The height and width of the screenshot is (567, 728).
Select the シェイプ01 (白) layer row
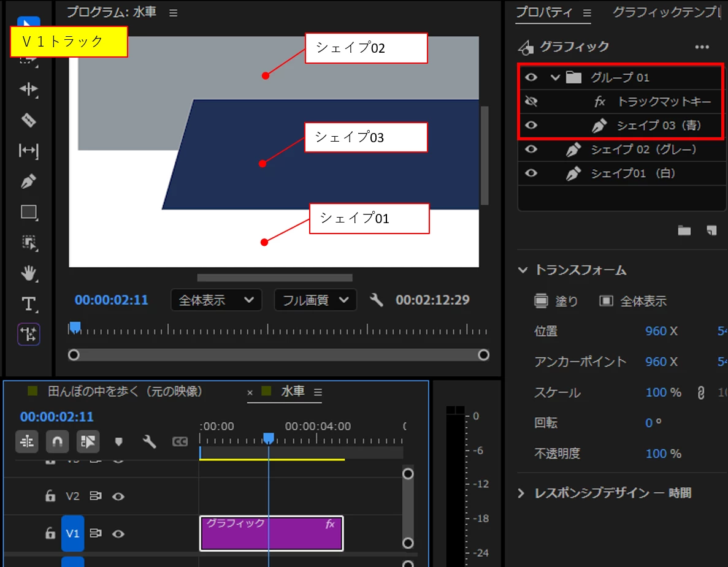(622, 173)
